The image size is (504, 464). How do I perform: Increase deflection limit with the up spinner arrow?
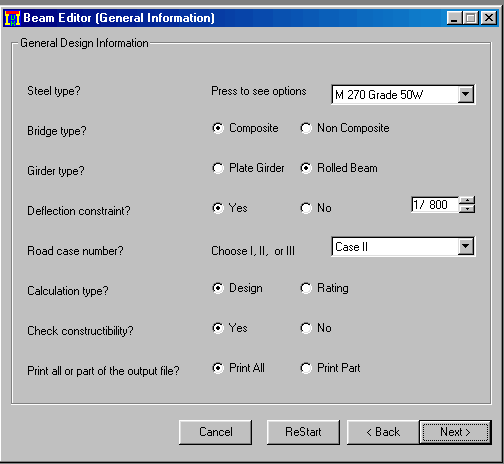tap(467, 201)
